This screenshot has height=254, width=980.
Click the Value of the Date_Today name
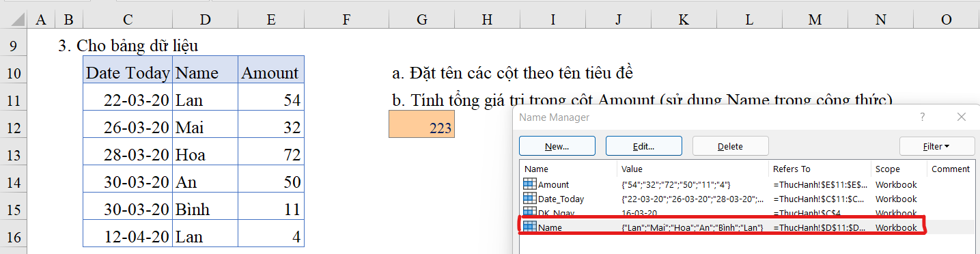692,199
